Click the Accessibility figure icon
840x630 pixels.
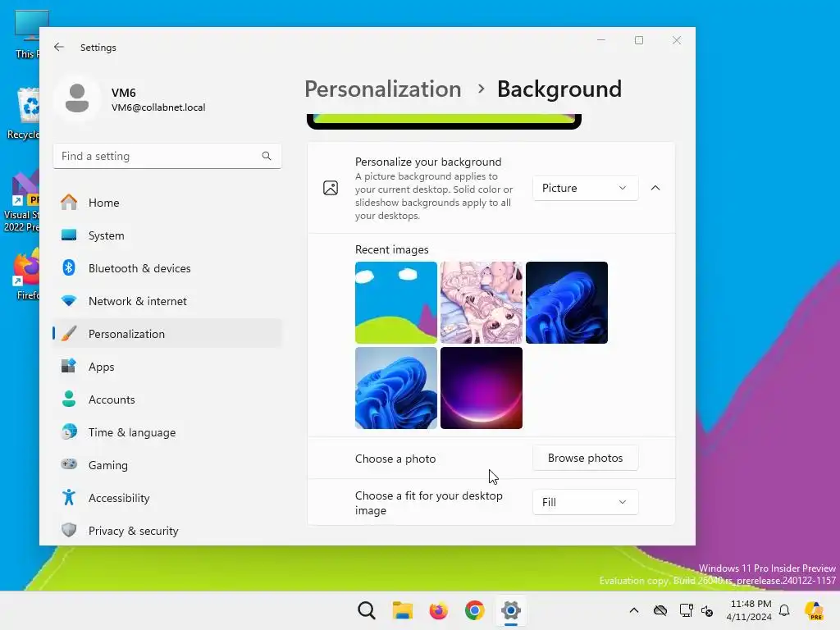tap(69, 498)
